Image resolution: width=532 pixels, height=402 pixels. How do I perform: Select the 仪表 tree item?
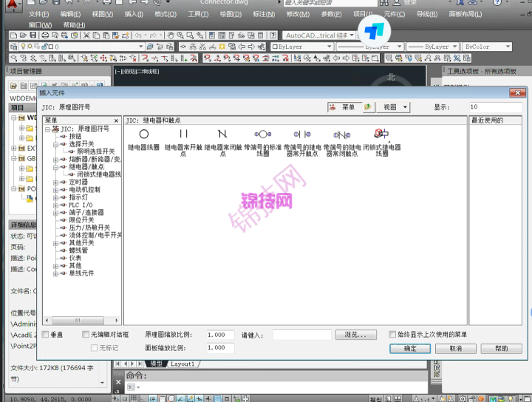[x=75, y=258]
